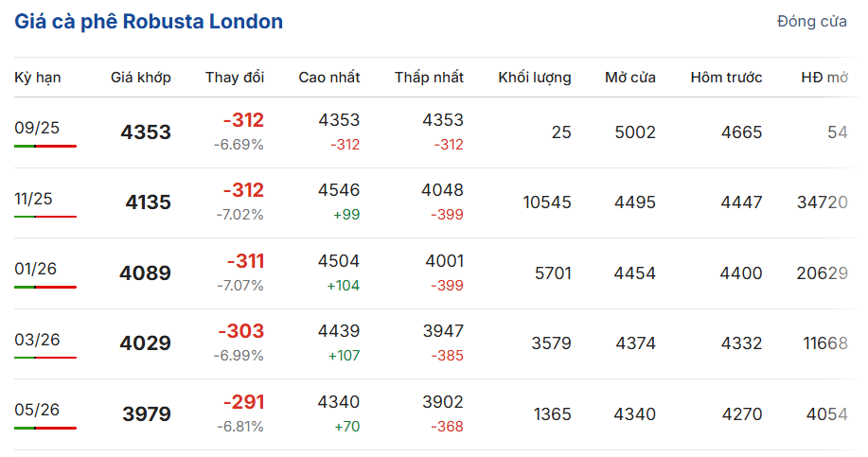Screen dimensions: 868x457
Task: Click the Đóng cửa status label
Action: [811, 22]
